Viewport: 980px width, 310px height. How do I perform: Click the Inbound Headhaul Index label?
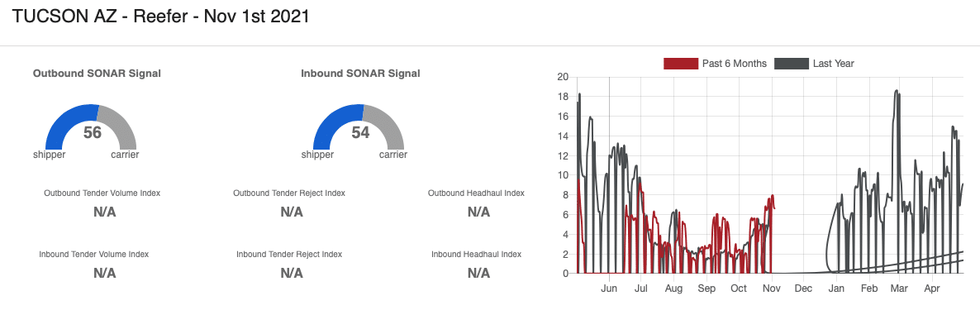[476, 255]
